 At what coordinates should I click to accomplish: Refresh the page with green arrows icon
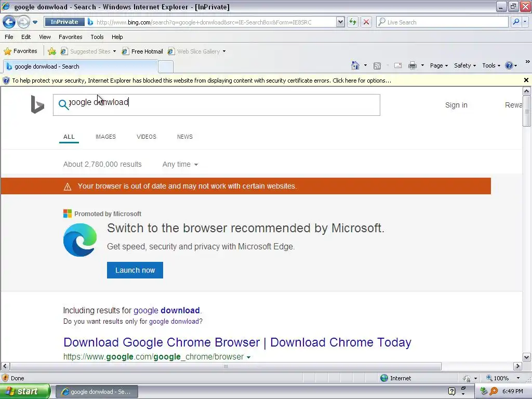[x=353, y=22]
